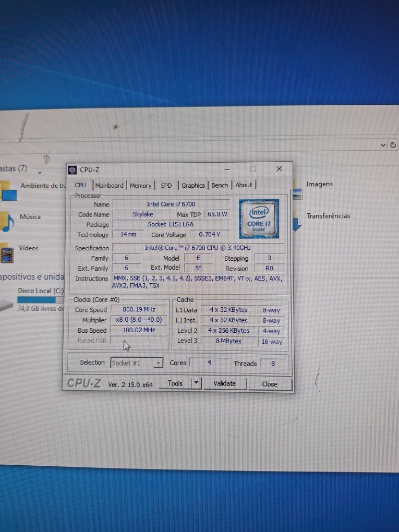Click the Level 3 '16-way' cell
The height and width of the screenshot is (532, 399).
[272, 342]
